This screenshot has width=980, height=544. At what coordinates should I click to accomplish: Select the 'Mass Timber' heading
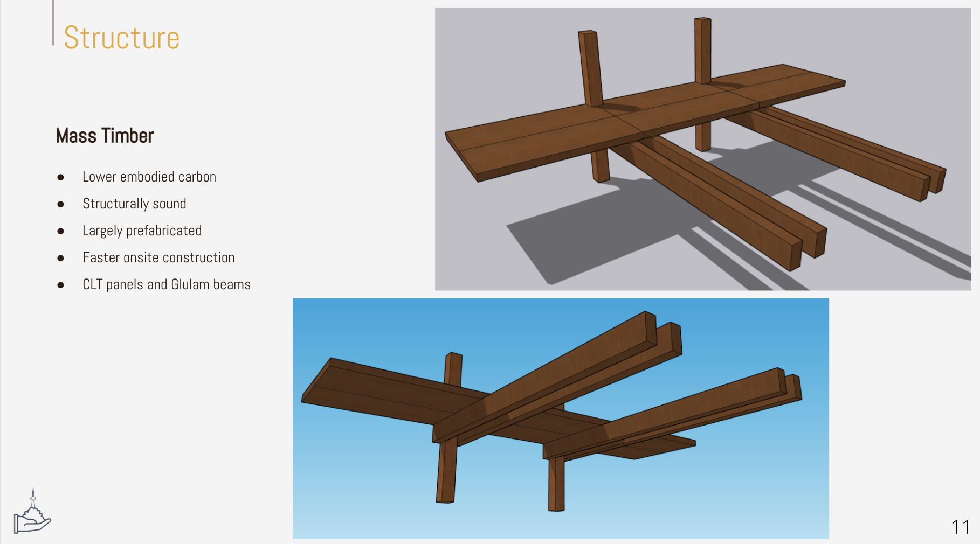[105, 136]
